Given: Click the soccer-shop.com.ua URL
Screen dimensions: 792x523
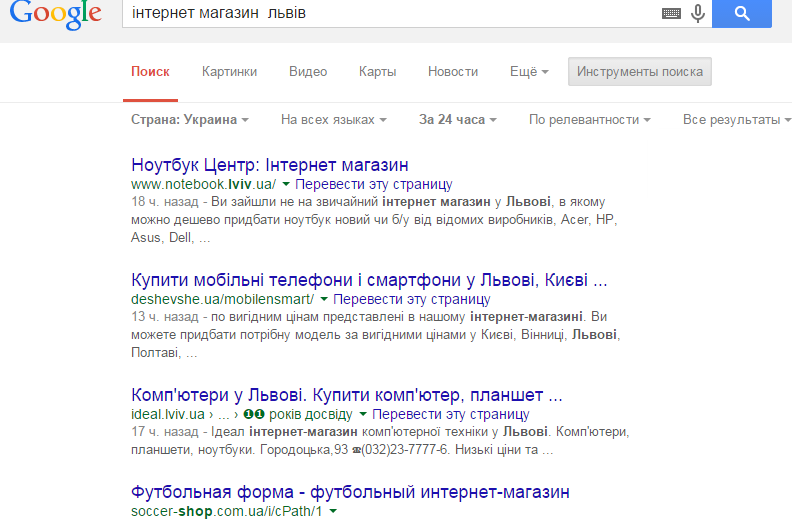Looking at the screenshot, I should tap(226, 511).
